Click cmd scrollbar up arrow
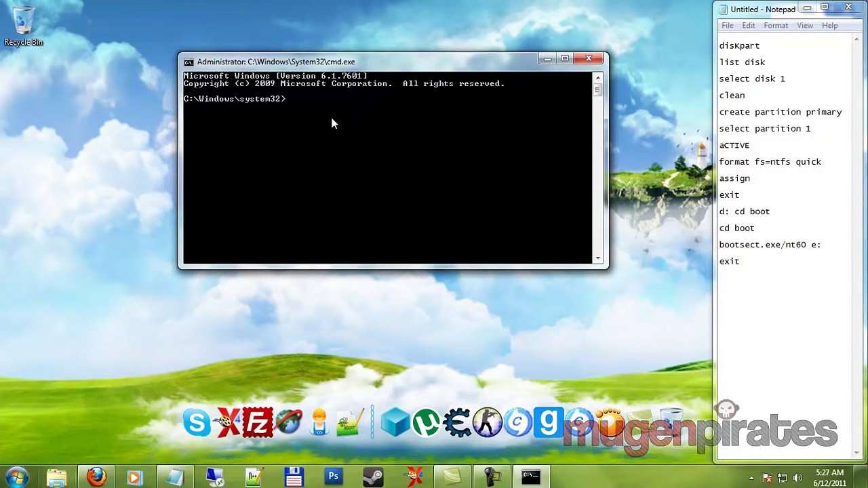Viewport: 868px width, 488px height. [x=597, y=78]
